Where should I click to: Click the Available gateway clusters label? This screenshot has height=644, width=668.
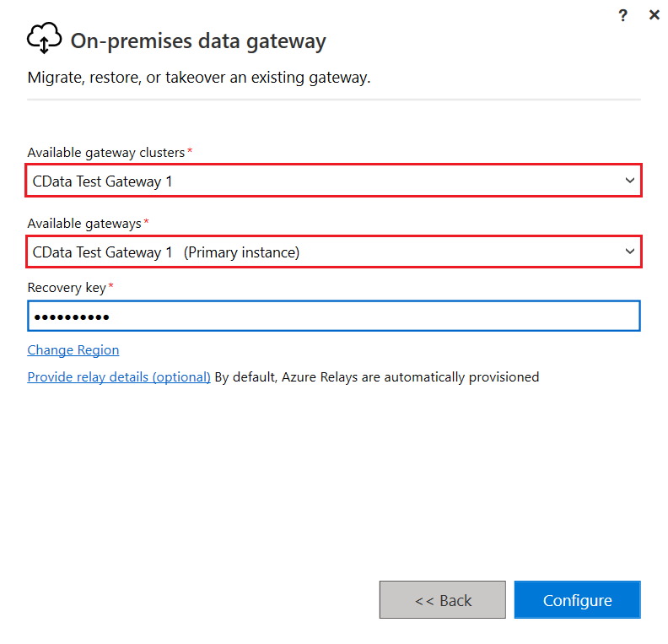[105, 153]
